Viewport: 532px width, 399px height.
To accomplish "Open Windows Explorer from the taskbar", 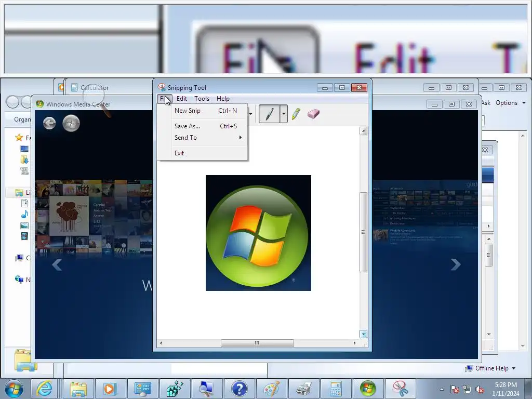I will pyautogui.click(x=78, y=389).
